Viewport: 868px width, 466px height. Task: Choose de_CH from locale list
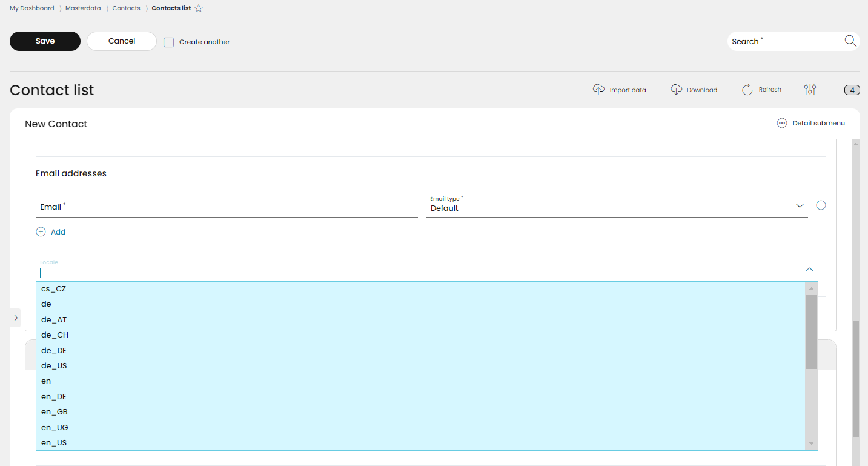click(x=421, y=335)
